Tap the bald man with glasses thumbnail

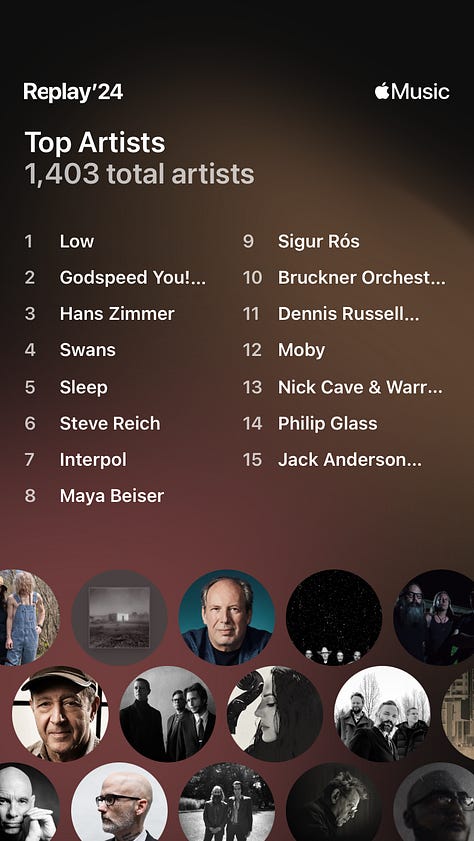click(x=120, y=802)
